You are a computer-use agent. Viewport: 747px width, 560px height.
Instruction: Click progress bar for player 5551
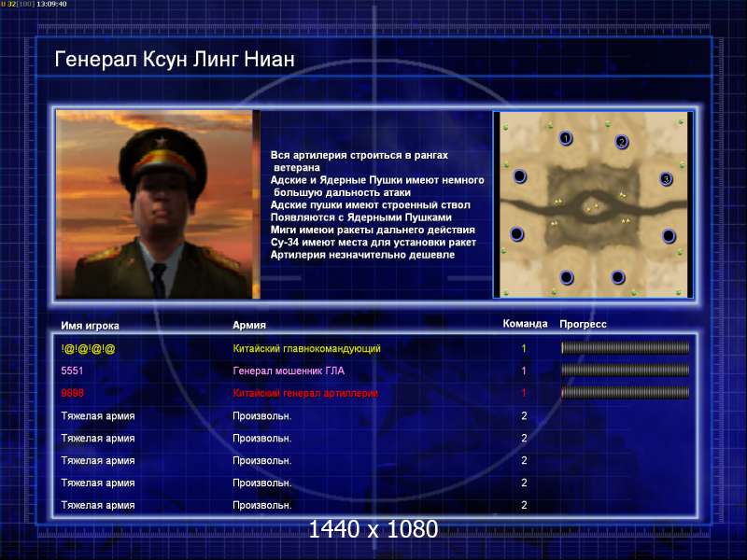pyautogui.click(x=625, y=370)
